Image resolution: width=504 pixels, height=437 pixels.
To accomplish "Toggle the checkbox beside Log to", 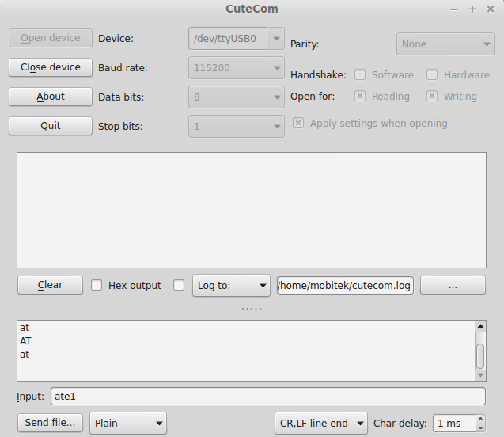I will (179, 286).
